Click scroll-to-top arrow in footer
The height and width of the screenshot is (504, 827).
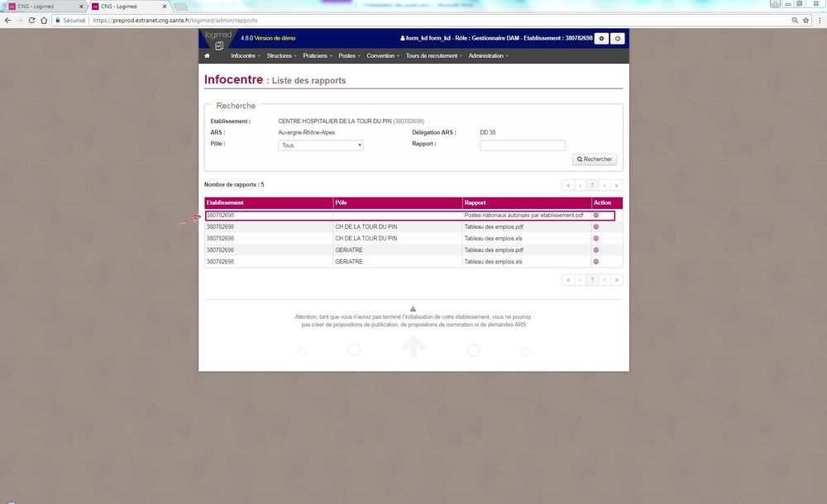coord(413,347)
